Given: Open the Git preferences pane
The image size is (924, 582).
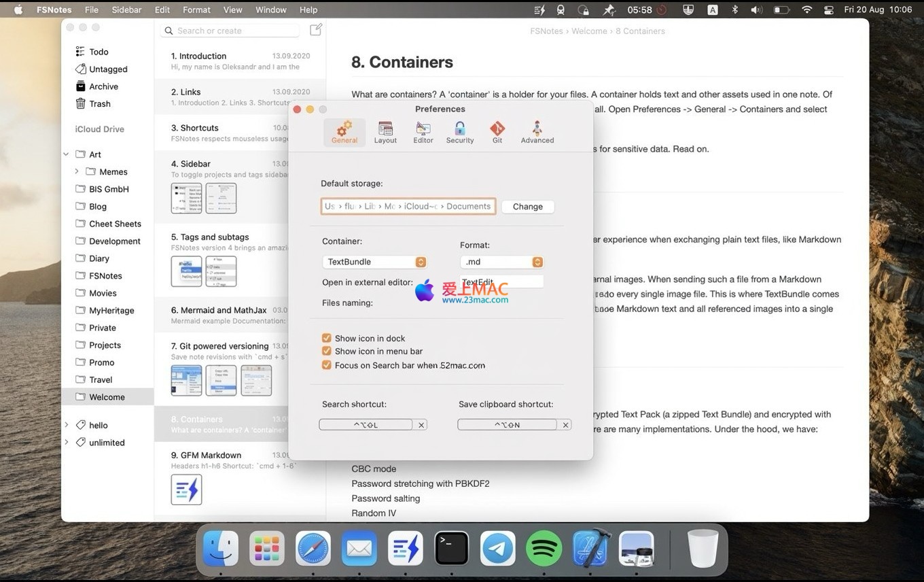Looking at the screenshot, I should coord(497,132).
